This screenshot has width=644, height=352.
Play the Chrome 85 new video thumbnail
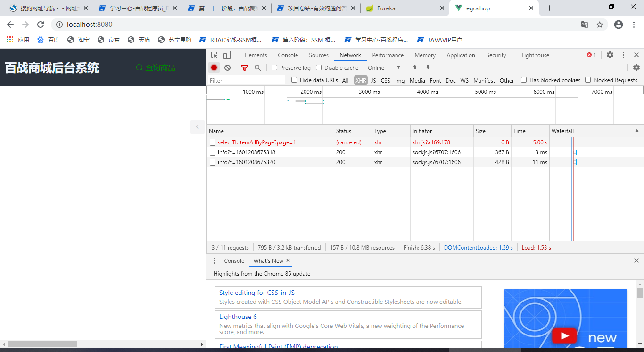[x=564, y=335]
